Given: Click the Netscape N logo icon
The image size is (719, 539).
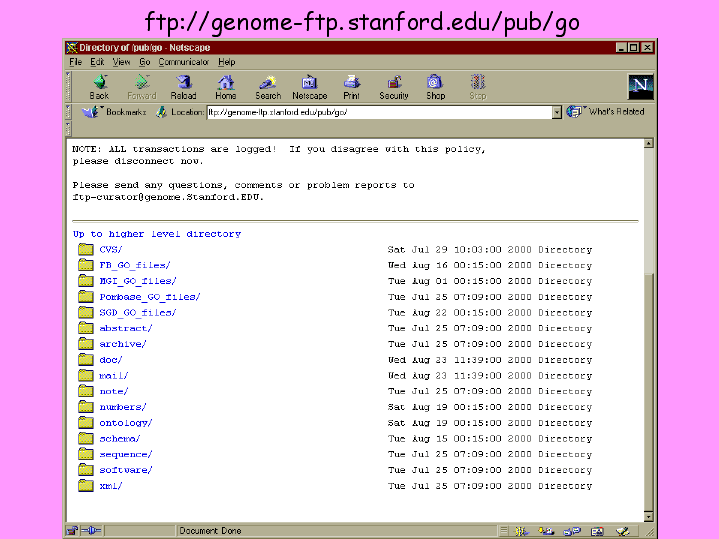Looking at the screenshot, I should point(640,86).
